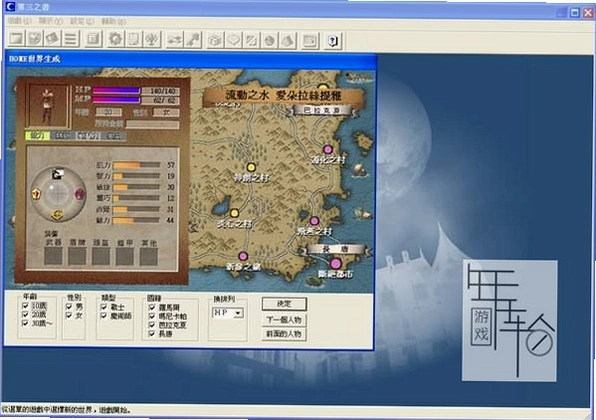
Task: Click the globe sphere toolbar icon
Action: [x=269, y=40]
